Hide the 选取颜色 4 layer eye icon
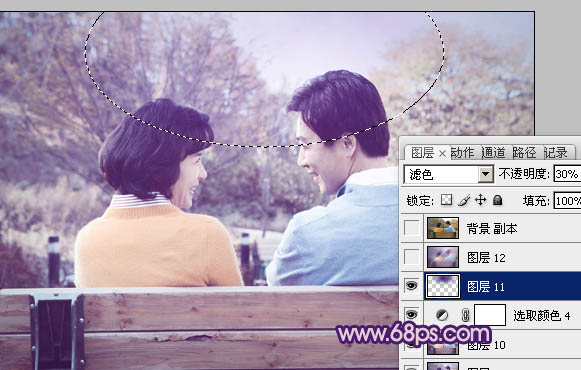The width and height of the screenshot is (581, 370). click(x=411, y=314)
